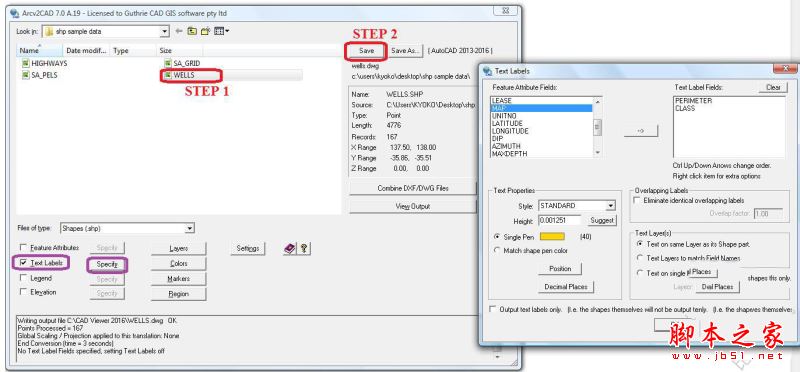Sort by Date modified column header
Viewport: 800px width, 372px height.
pos(86,51)
